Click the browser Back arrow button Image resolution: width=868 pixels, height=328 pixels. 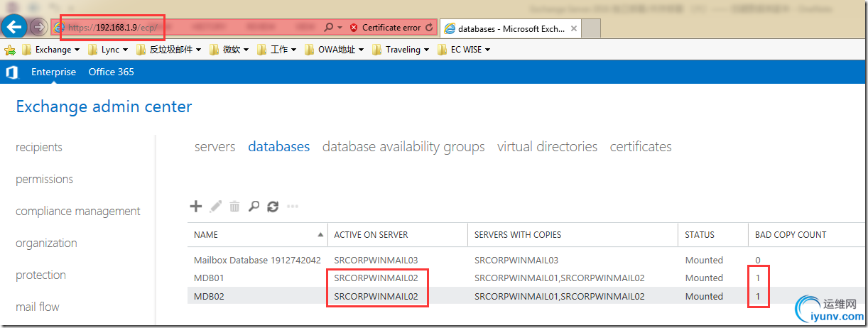tap(15, 27)
